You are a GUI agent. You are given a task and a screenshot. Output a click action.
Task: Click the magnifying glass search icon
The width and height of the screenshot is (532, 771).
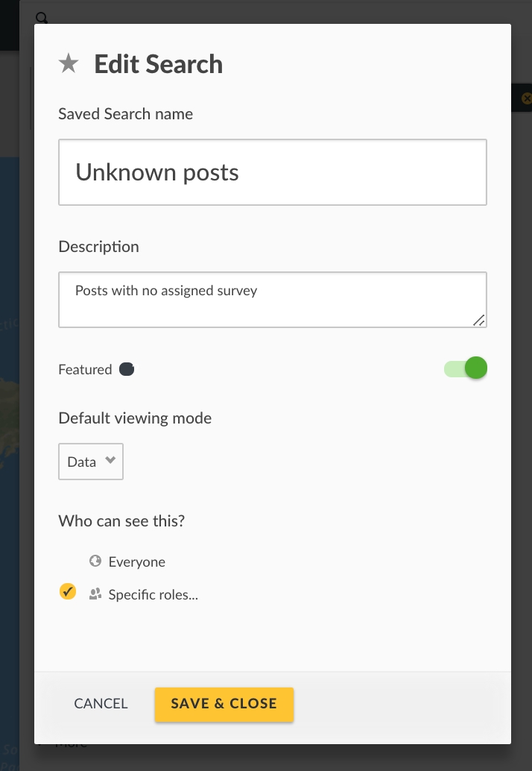(x=42, y=17)
